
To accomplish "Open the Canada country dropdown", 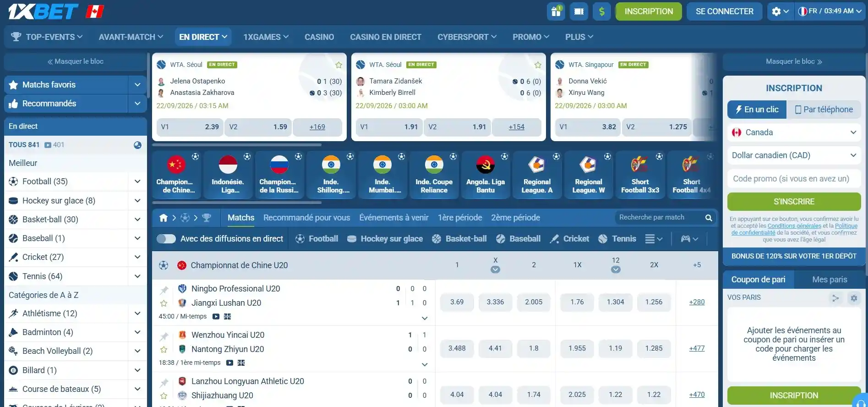I will (x=794, y=132).
